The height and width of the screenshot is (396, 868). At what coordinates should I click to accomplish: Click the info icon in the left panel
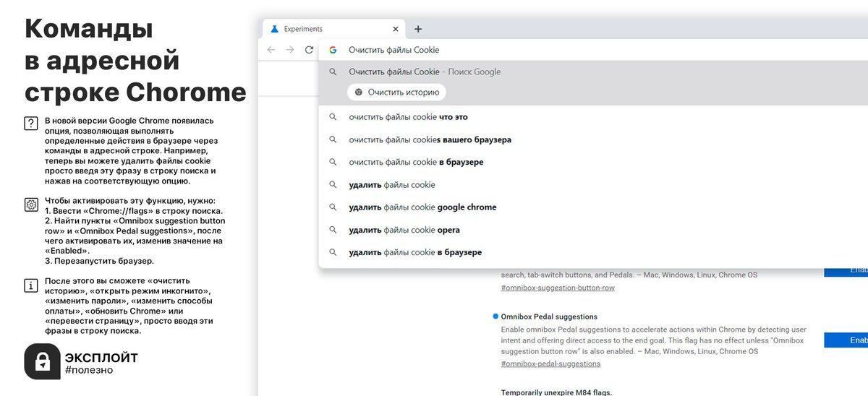pyautogui.click(x=30, y=285)
